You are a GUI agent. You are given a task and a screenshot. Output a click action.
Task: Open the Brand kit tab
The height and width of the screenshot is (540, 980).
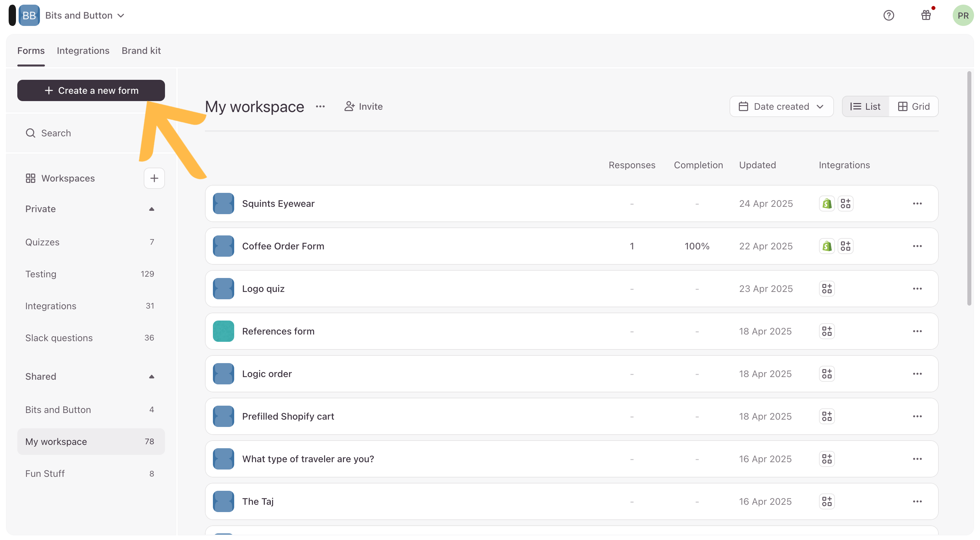(141, 51)
